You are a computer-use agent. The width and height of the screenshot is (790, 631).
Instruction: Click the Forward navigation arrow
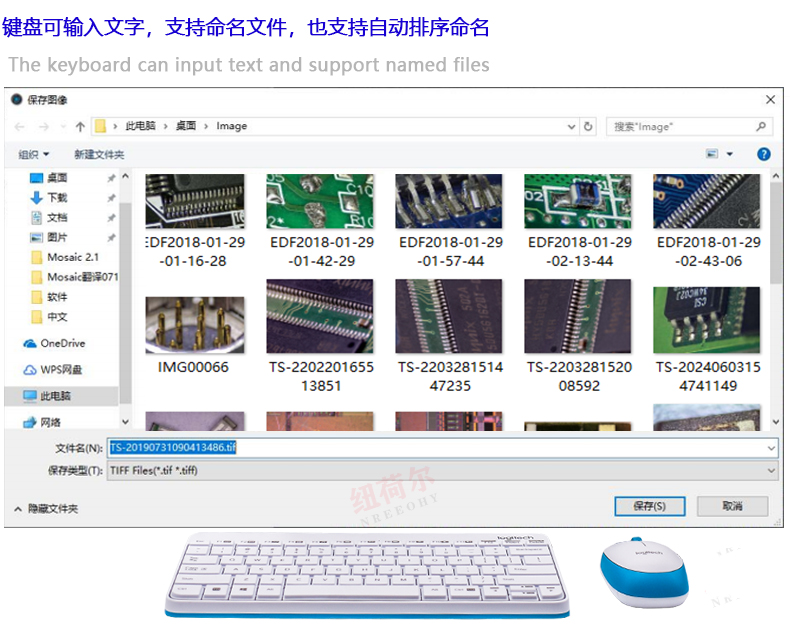click(x=44, y=127)
